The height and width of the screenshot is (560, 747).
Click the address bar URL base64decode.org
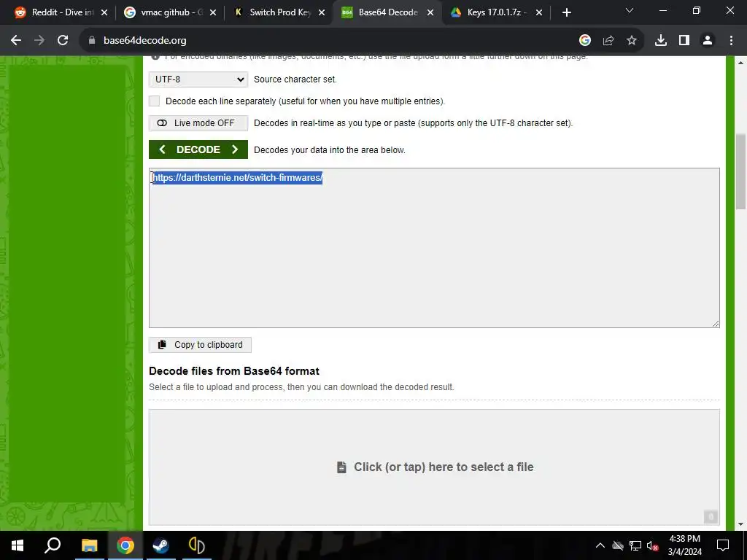click(x=145, y=41)
